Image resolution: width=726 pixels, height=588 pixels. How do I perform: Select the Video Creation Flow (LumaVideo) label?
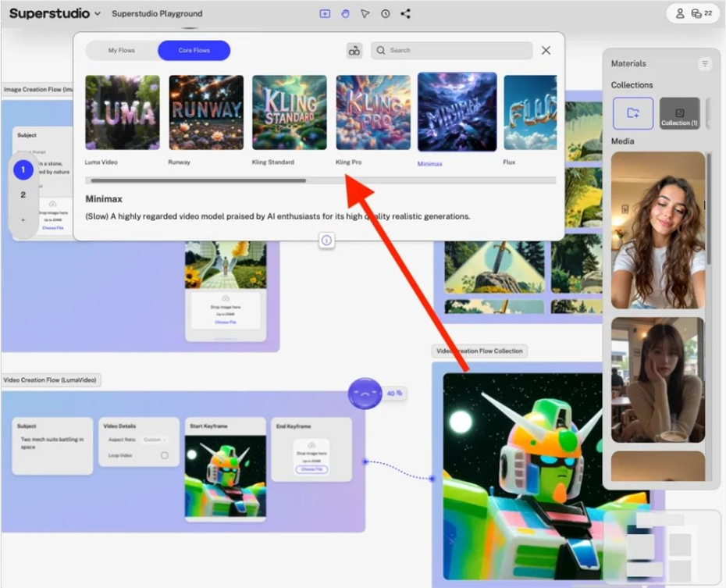pos(50,380)
